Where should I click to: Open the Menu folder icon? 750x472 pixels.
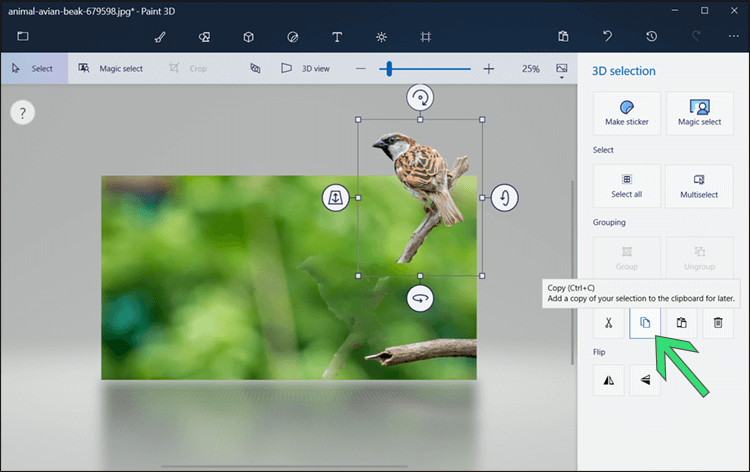22,36
